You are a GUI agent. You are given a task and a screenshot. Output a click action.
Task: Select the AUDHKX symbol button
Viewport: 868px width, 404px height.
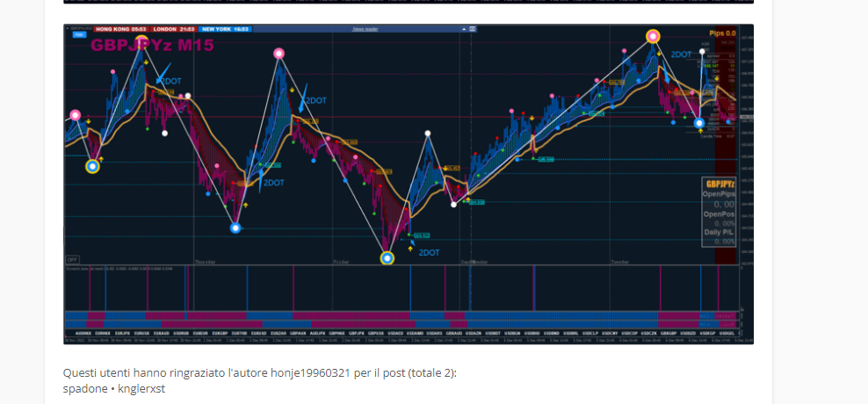[83, 333]
